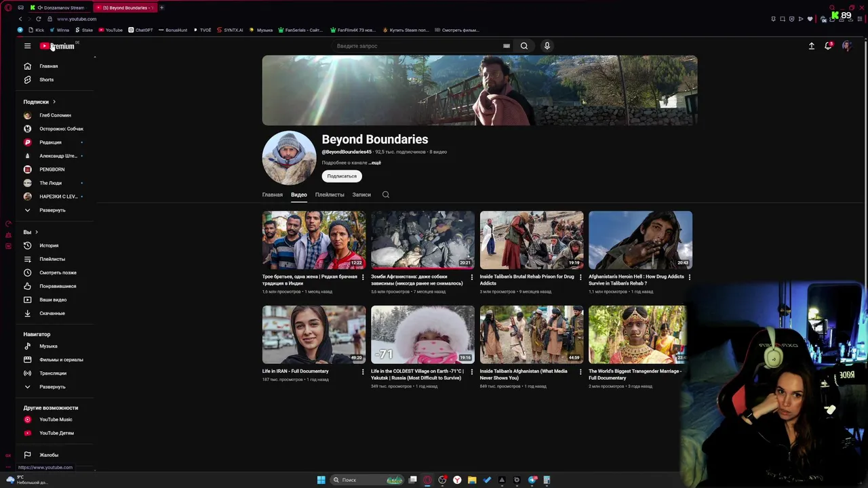Subscribe with Подписаться button

click(342, 176)
